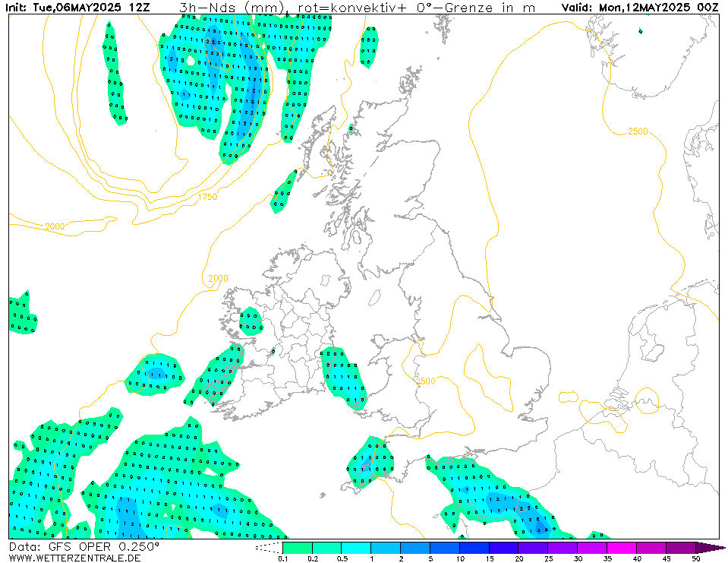
Task: Click the 0.2 legend value
Action: pyautogui.click(x=313, y=558)
